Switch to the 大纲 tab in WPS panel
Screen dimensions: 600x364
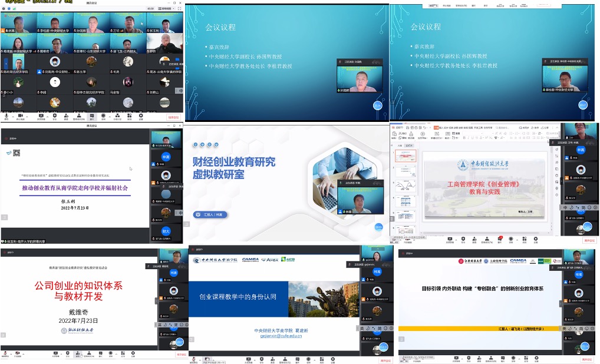click(x=398, y=145)
